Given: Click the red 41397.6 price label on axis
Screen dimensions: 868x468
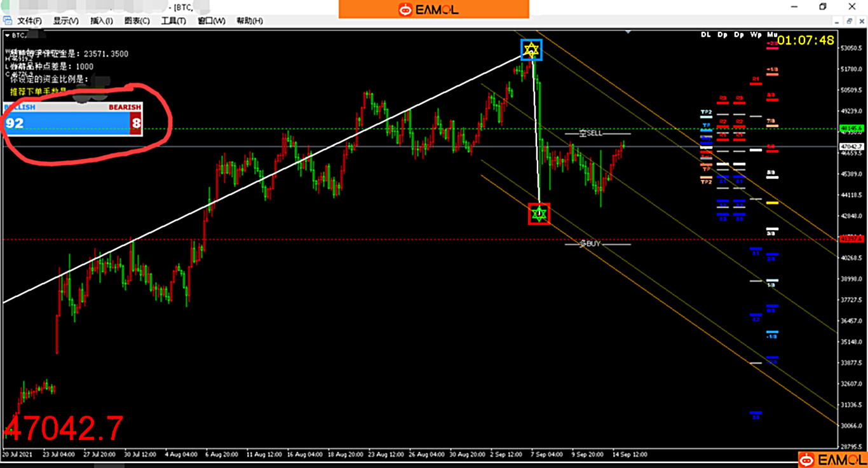Looking at the screenshot, I should tap(850, 239).
